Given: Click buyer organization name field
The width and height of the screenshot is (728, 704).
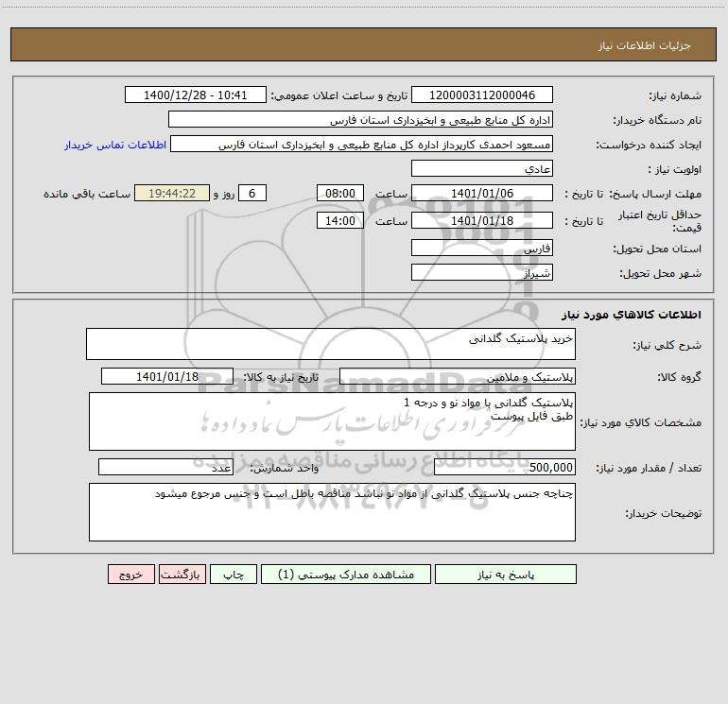Looking at the screenshot, I should click(360, 119).
